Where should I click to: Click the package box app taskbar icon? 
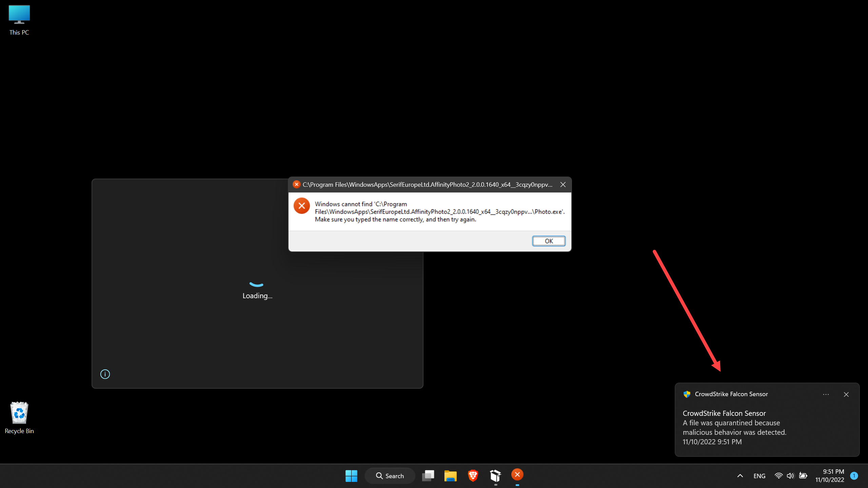(495, 476)
